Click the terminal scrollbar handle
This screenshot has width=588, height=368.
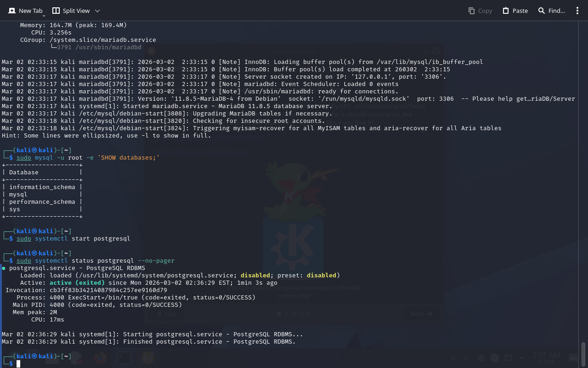click(x=583, y=353)
